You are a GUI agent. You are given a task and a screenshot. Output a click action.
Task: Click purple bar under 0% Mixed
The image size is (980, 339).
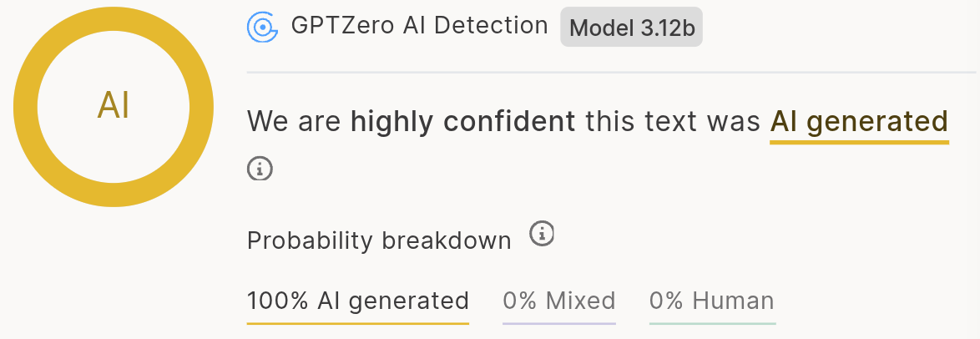[x=558, y=322]
